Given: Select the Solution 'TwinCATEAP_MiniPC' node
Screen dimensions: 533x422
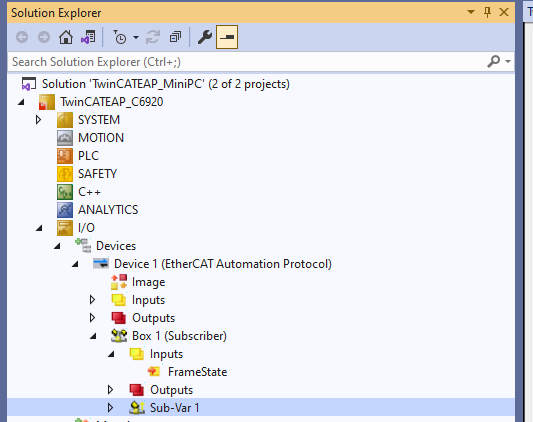Looking at the screenshot, I should click(x=166, y=84).
